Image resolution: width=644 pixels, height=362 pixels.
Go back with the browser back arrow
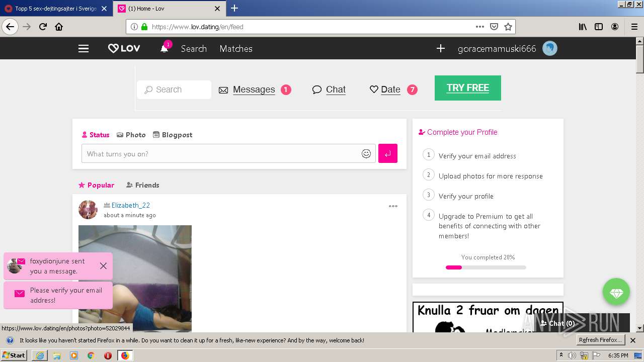tap(10, 27)
